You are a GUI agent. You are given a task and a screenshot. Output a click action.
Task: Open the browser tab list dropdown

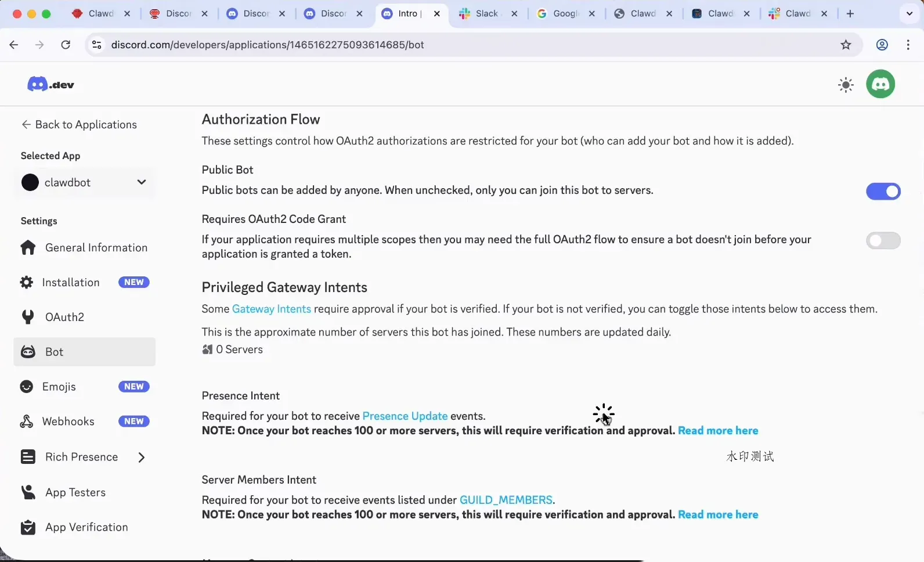click(x=909, y=13)
